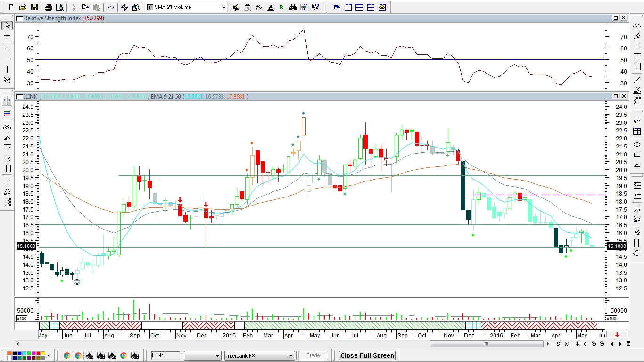Click the crosshair target icon in top toolbar
644x362 pixels.
pyautogui.click(x=124, y=8)
